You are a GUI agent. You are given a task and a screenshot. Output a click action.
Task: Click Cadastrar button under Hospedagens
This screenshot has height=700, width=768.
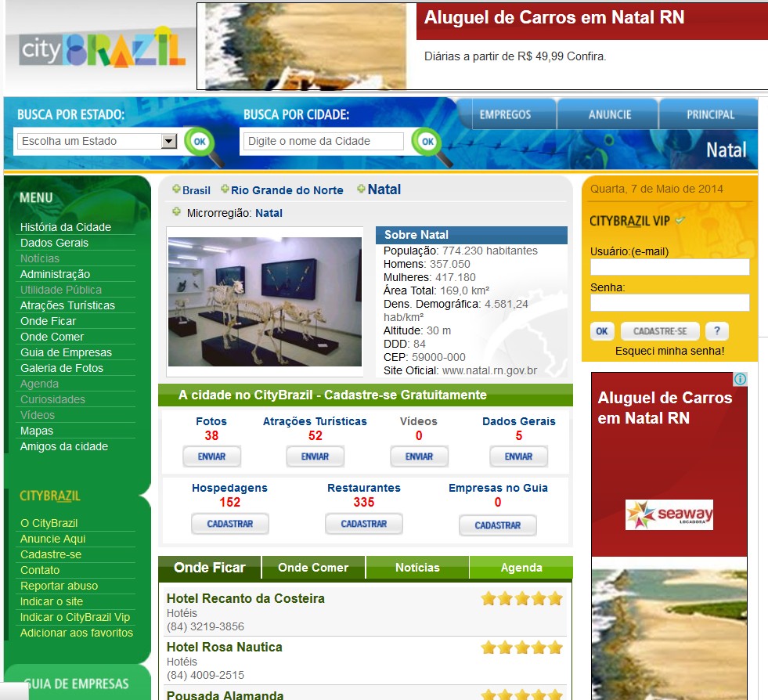point(229,524)
